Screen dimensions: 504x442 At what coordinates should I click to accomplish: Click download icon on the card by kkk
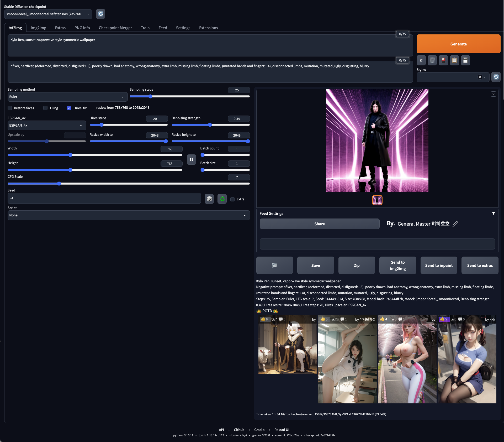453,319
